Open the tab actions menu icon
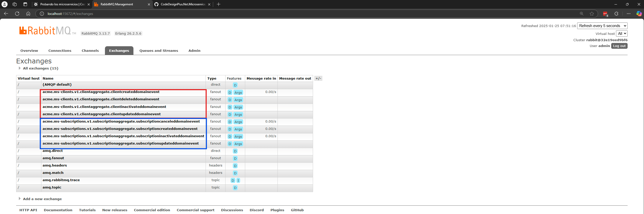Image resolution: width=644 pixels, height=214 pixels. tap(25, 4)
